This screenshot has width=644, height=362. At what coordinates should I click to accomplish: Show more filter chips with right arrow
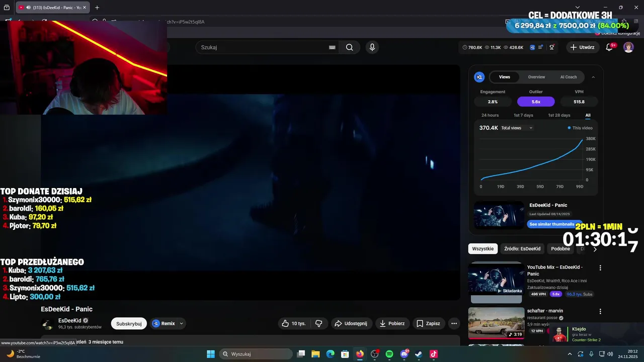(x=595, y=249)
